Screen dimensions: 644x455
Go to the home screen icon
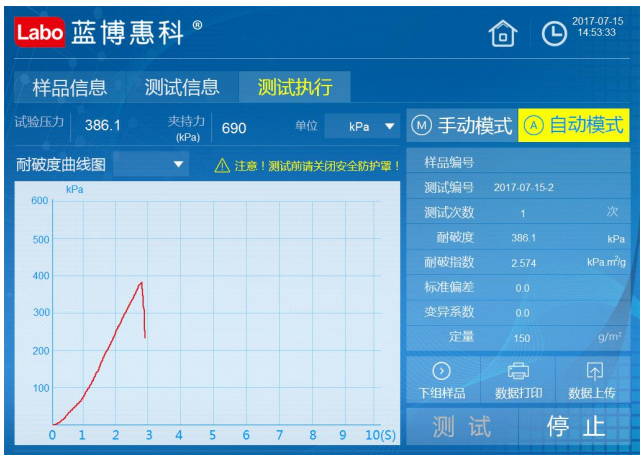(x=502, y=34)
